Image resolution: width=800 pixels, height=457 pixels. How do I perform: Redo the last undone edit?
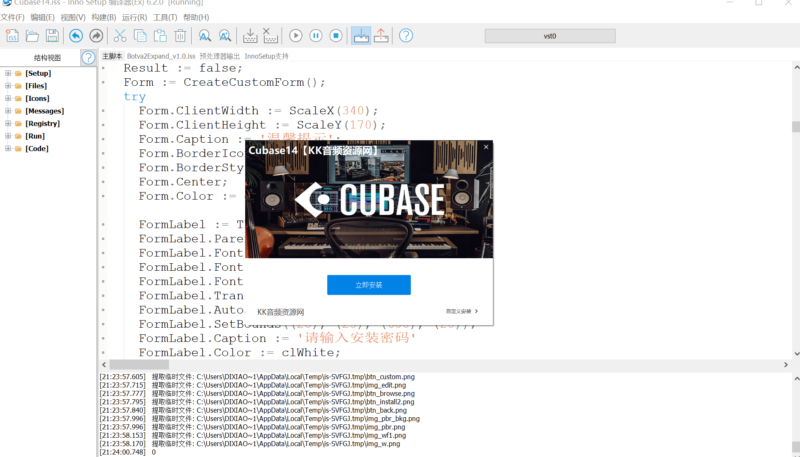pyautogui.click(x=96, y=36)
